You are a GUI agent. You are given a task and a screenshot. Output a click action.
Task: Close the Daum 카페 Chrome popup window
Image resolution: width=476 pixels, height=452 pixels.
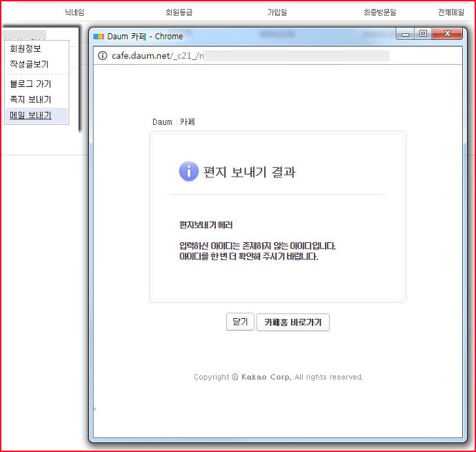(447, 34)
